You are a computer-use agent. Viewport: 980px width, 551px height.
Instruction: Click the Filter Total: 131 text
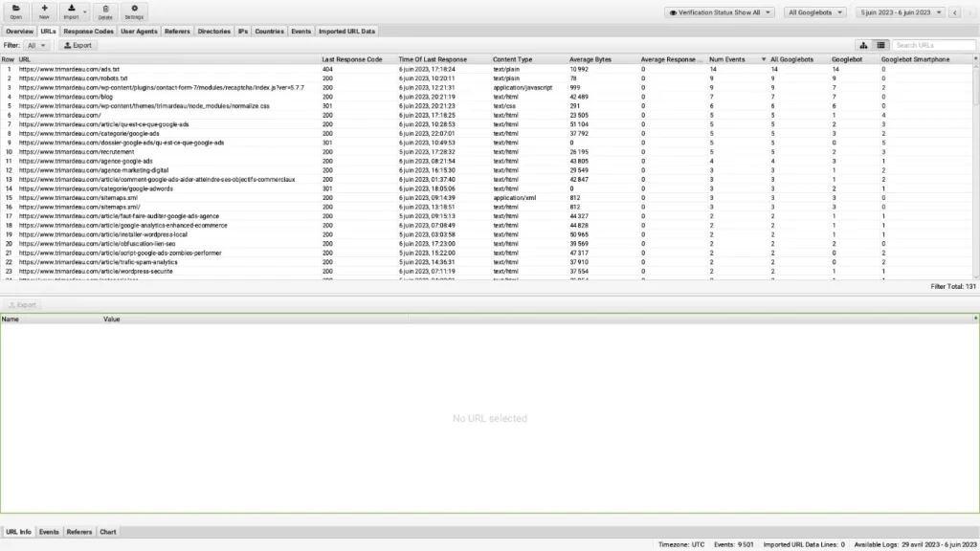click(x=953, y=287)
